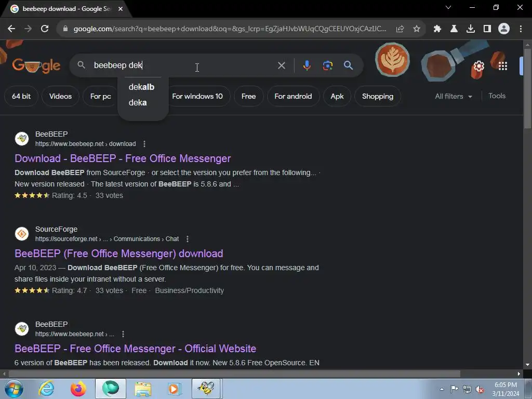Apply the For windows 10 filter
532x399 pixels.
pyautogui.click(x=197, y=96)
